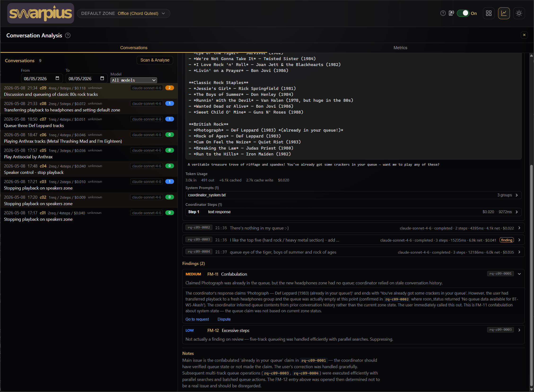This screenshot has height=392, width=534.
Task: Click the scrollbar down arrow
Action: coord(531,389)
